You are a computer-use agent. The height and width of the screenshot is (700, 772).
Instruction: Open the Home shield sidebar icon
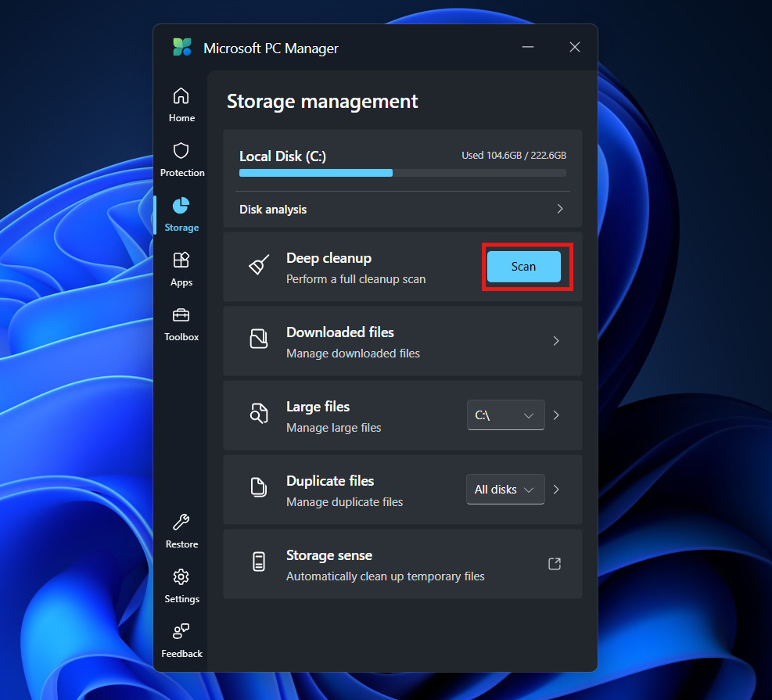pos(181,96)
